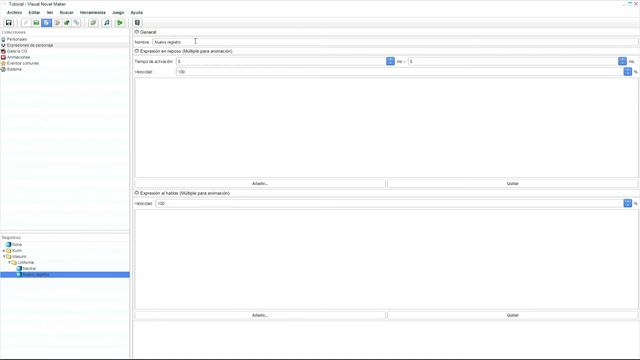Click the talking expression Velocidad input

click(x=389, y=203)
